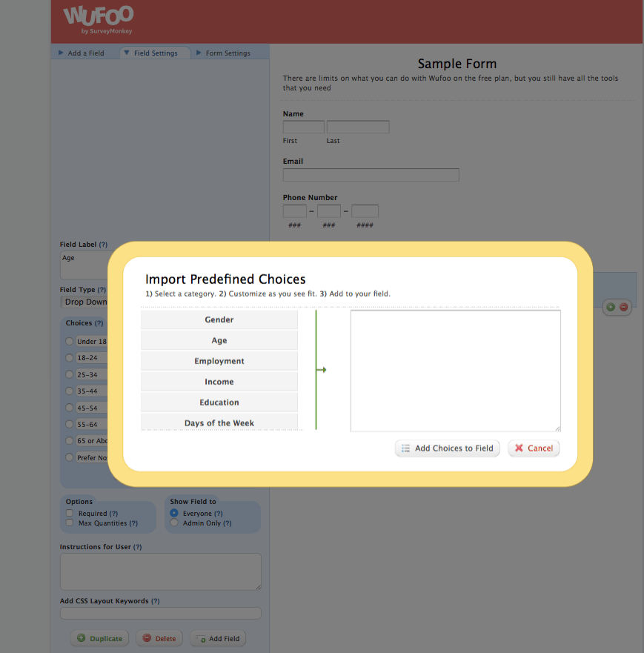Viewport: 644px width, 653px height.
Task: Enable the Required checkbox
Action: [70, 513]
